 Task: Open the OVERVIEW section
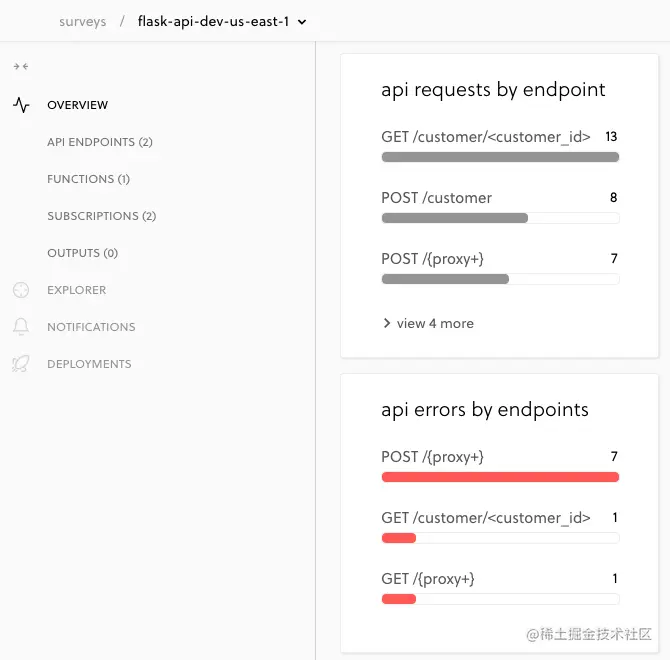click(78, 105)
